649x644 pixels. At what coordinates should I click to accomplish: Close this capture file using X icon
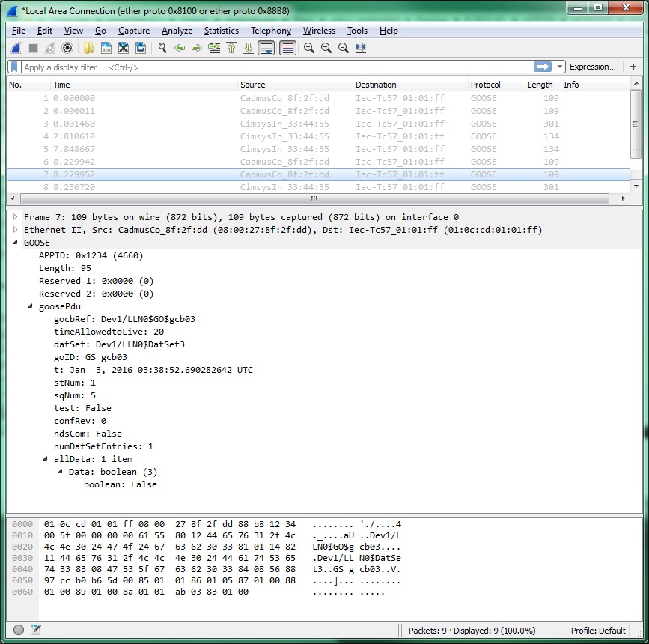(x=124, y=48)
